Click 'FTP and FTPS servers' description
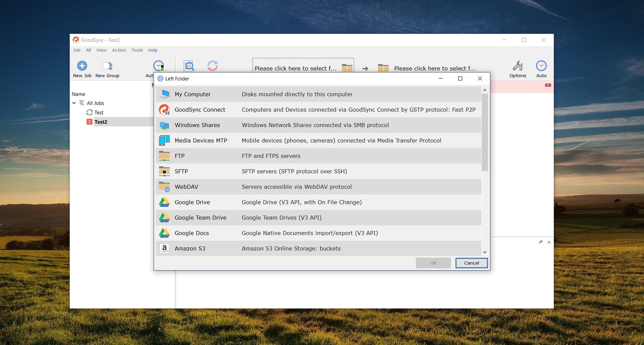 271,156
